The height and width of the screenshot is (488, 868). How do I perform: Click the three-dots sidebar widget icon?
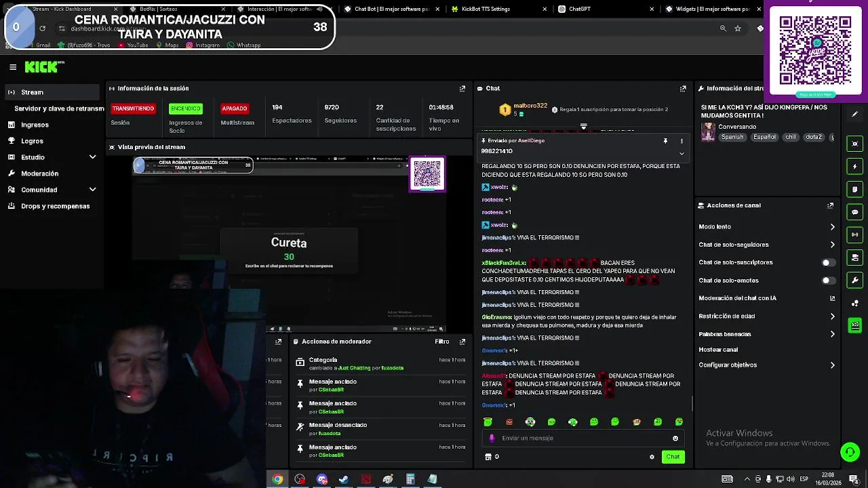[x=855, y=303]
